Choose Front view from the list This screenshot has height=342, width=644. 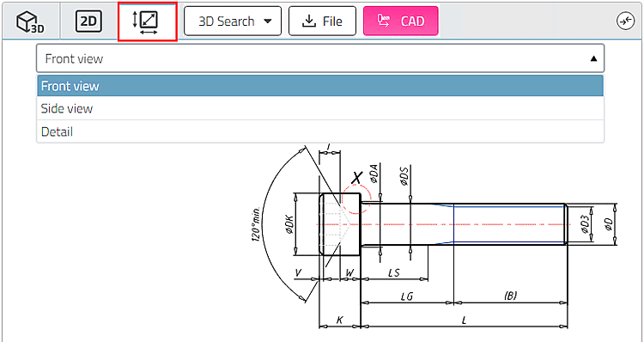[320, 86]
